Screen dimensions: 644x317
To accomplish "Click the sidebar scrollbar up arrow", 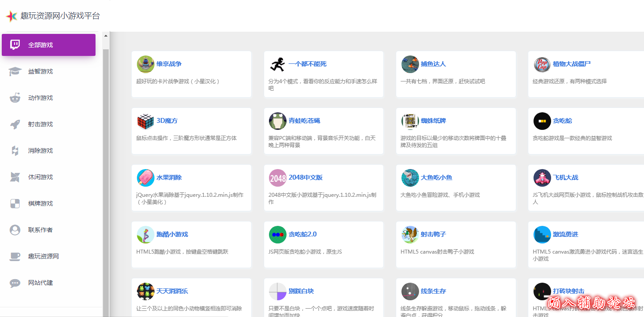I will coord(106,36).
